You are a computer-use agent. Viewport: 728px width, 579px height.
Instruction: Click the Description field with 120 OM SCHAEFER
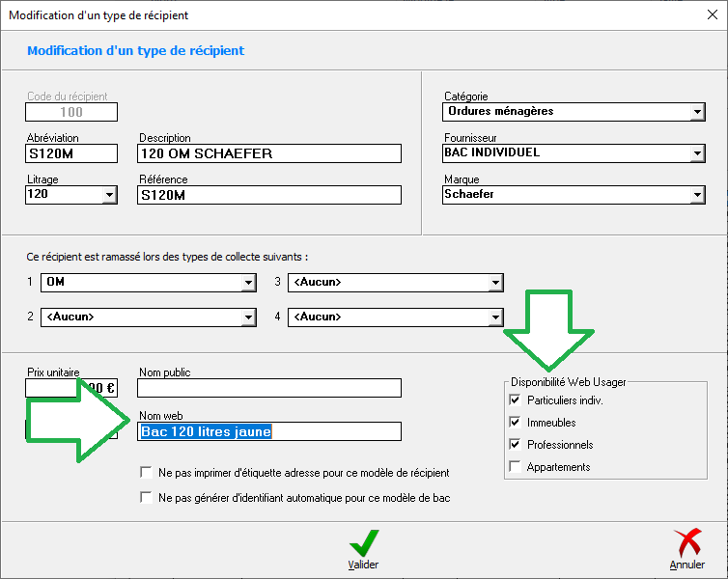tap(268, 153)
